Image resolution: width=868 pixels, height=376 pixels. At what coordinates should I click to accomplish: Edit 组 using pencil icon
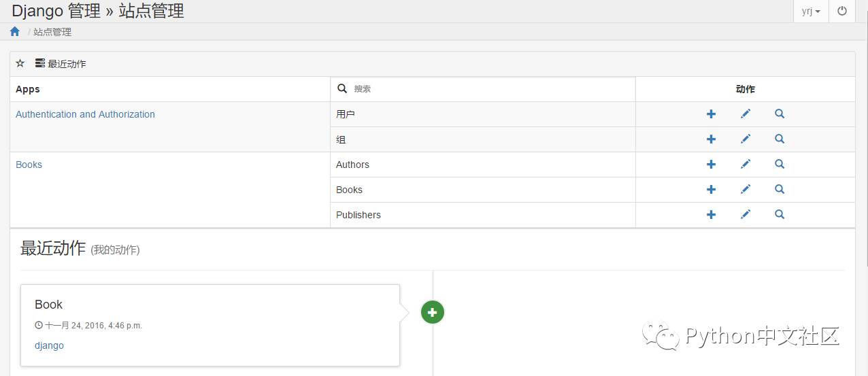[x=746, y=139]
